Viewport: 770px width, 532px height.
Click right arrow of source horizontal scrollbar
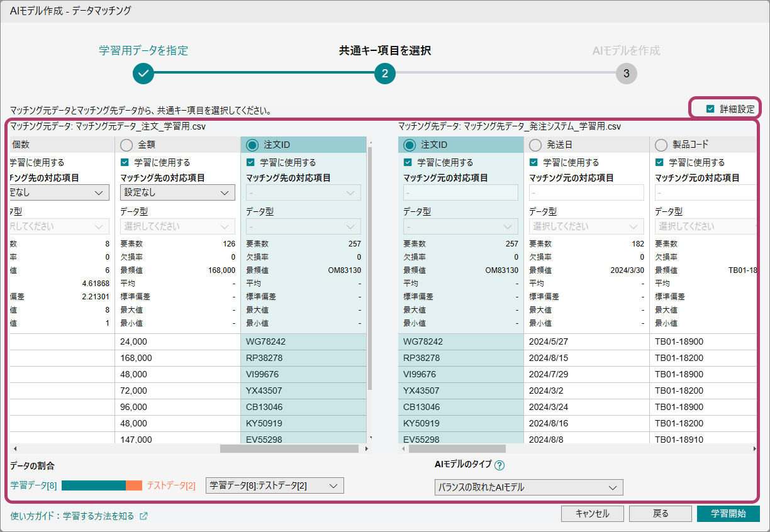coord(367,449)
